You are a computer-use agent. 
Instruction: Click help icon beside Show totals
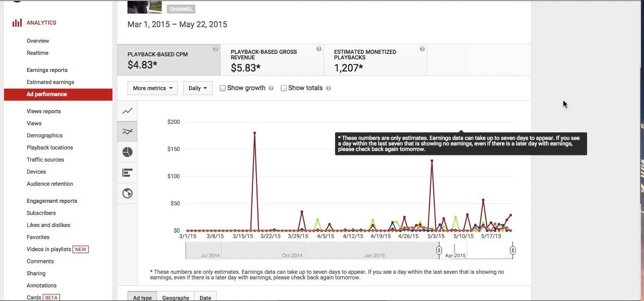329,88
